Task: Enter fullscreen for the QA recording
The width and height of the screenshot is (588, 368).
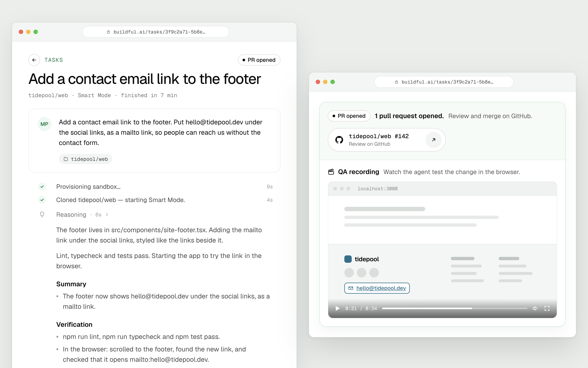Action: coord(547,308)
